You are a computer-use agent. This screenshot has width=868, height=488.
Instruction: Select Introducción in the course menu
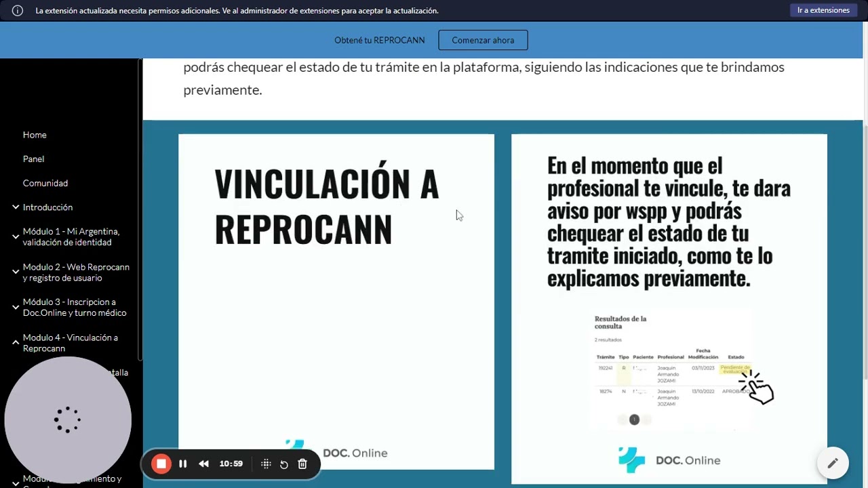(x=47, y=207)
